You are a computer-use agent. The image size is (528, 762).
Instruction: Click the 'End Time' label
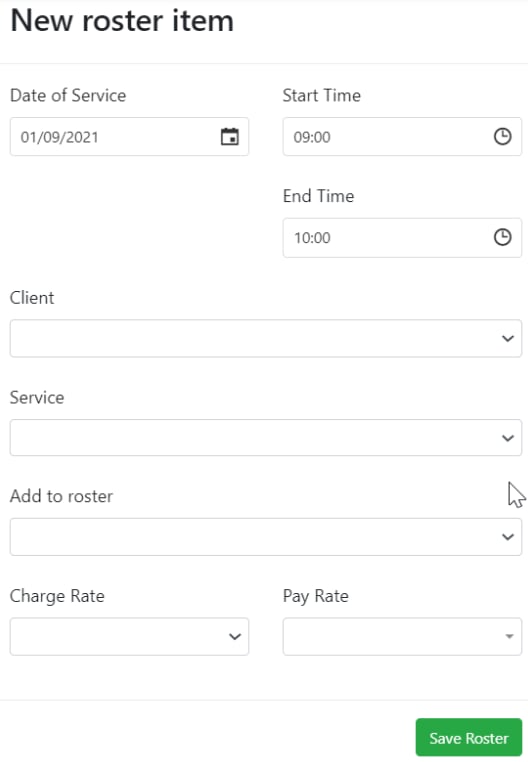tap(318, 196)
